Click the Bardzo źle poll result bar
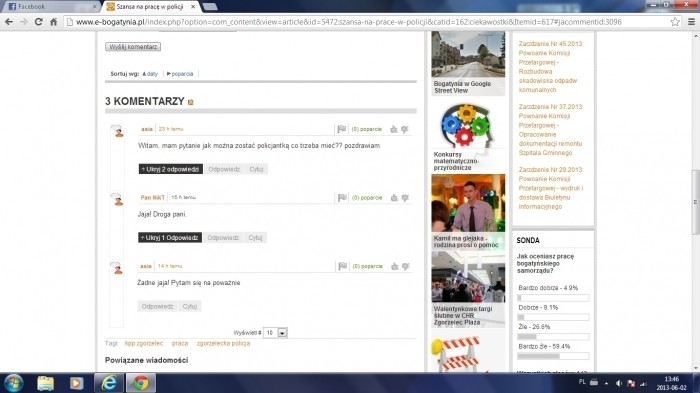The width and height of the screenshot is (700, 393). coord(553,356)
